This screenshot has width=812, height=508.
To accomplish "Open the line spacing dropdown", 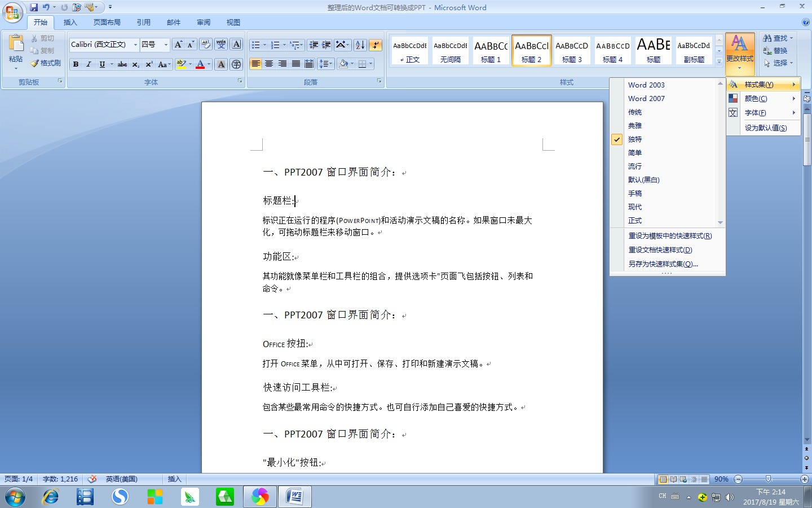I will pyautogui.click(x=325, y=64).
